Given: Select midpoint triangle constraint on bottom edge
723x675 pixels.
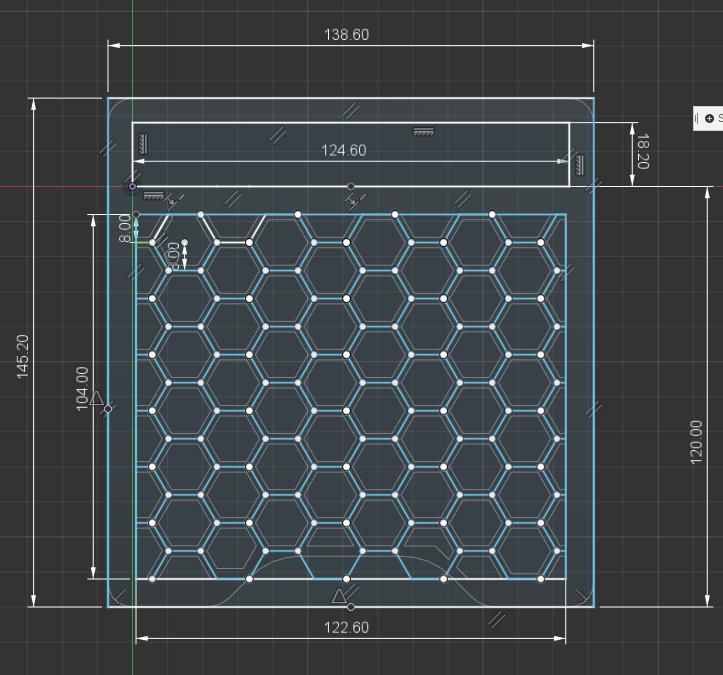Looking at the screenshot, I should 339,596.
